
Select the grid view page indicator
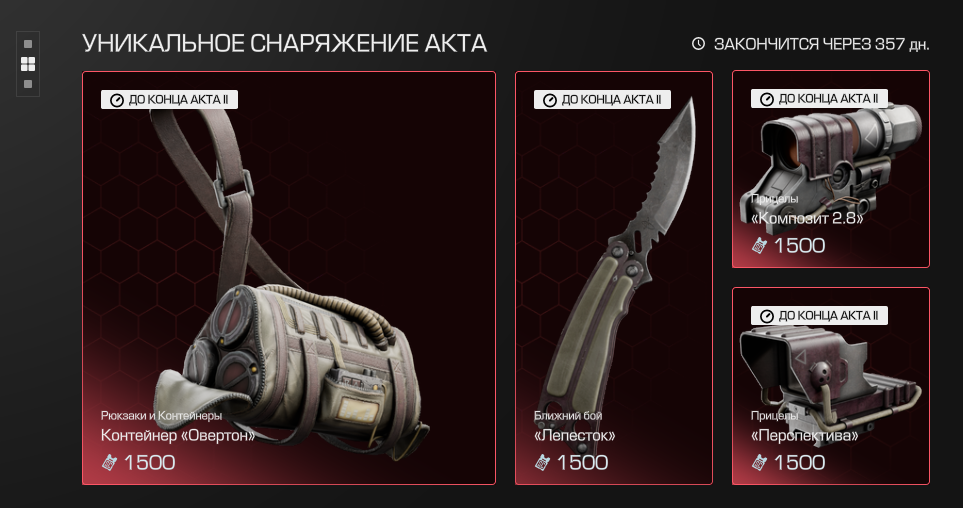coord(28,64)
